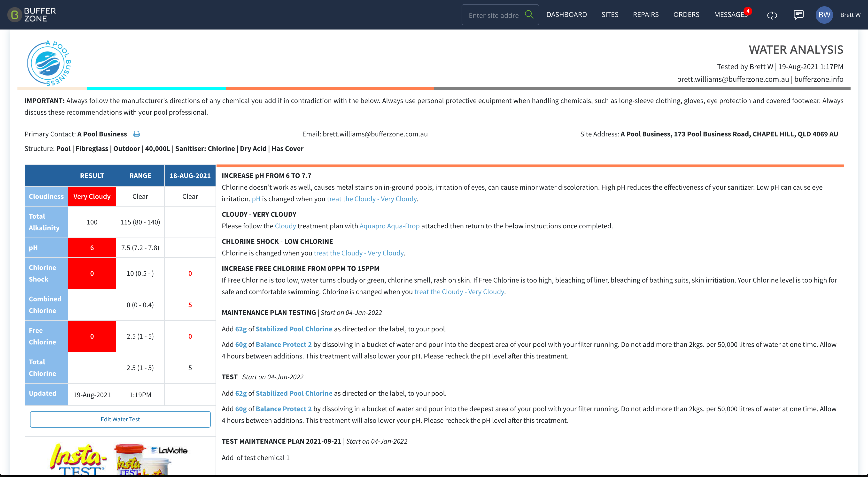Open the first Stabilized Pool Chlorine link
Screen dimensions: 868x477
point(294,329)
